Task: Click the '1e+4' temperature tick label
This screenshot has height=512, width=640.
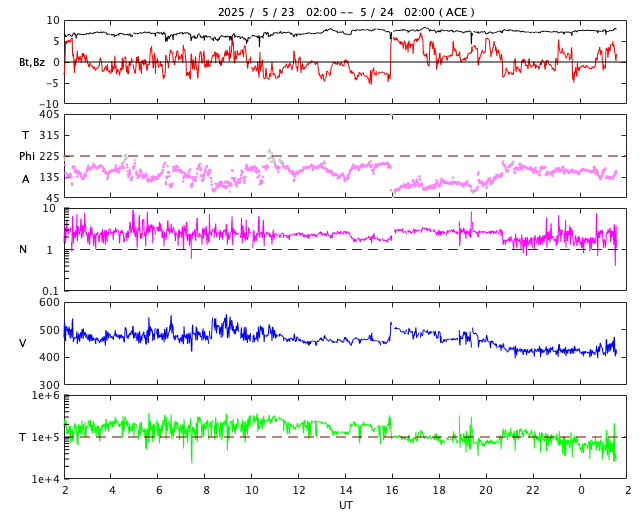Action: [x=45, y=479]
